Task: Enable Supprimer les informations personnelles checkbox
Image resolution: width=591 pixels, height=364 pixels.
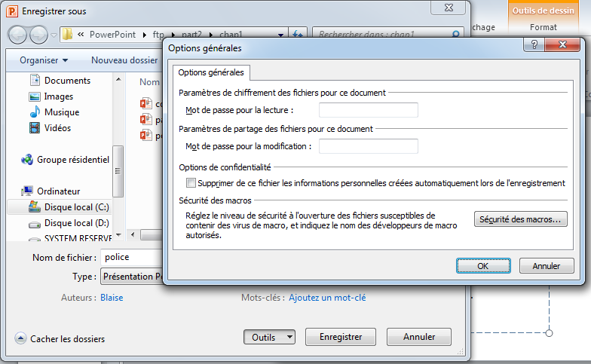Action: click(191, 183)
